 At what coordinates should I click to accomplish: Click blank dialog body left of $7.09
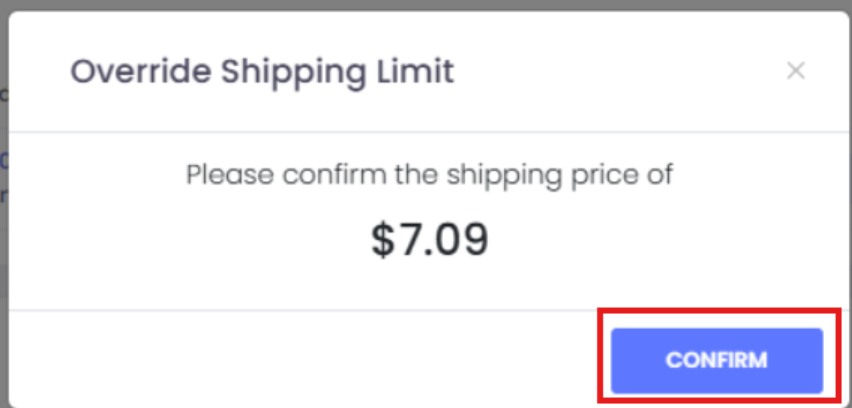[200, 240]
